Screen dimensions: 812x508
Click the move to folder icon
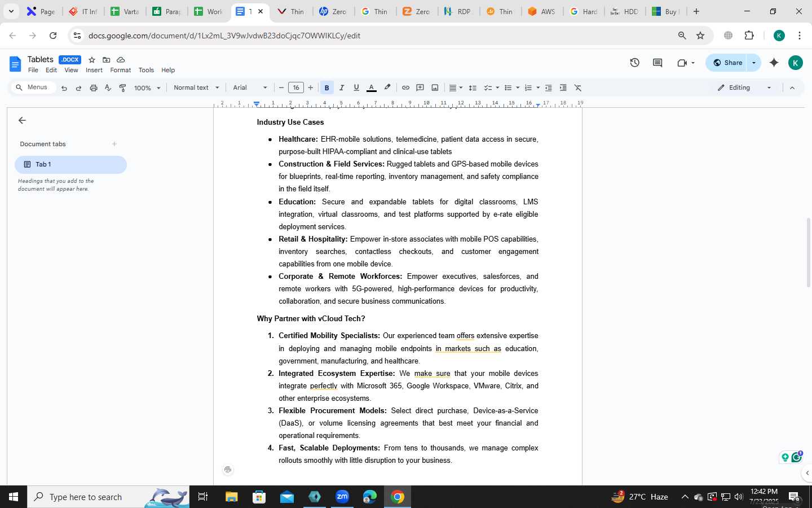tap(106, 60)
